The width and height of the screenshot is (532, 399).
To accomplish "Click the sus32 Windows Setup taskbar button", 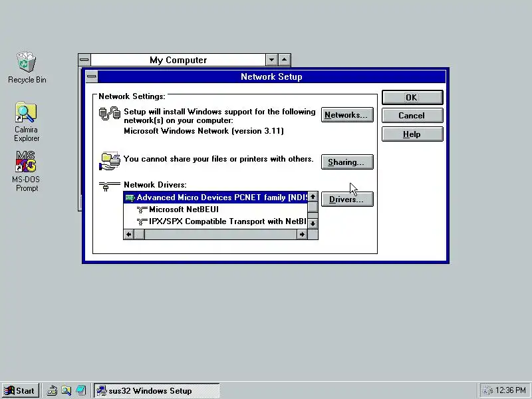I will coord(156,390).
